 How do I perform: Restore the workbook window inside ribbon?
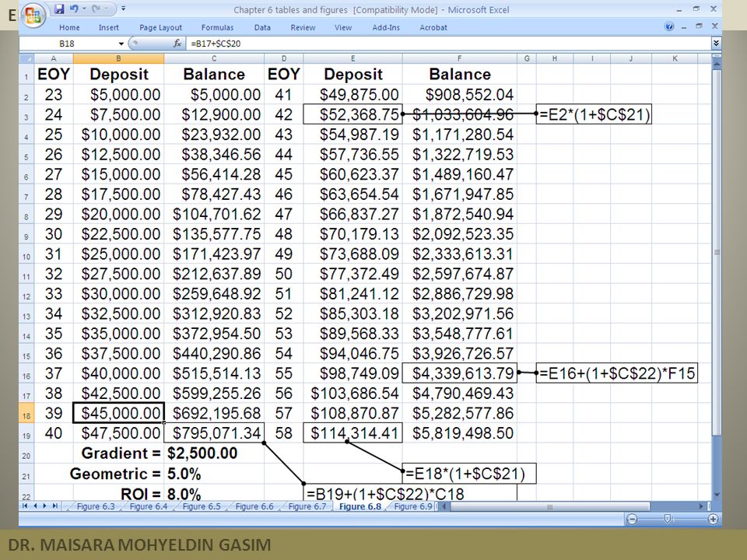699,26
